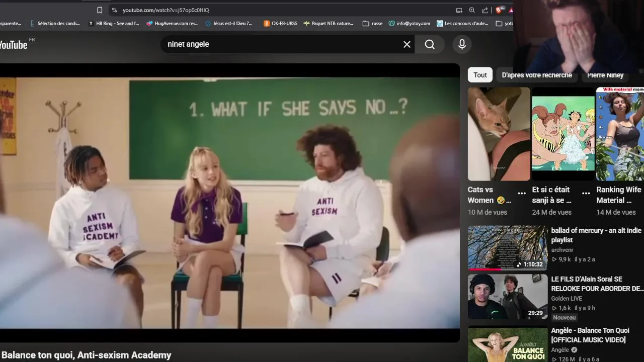The image size is (644, 362).
Task: Open 'OK-FB-URSS' bookmark
Action: pos(280,23)
